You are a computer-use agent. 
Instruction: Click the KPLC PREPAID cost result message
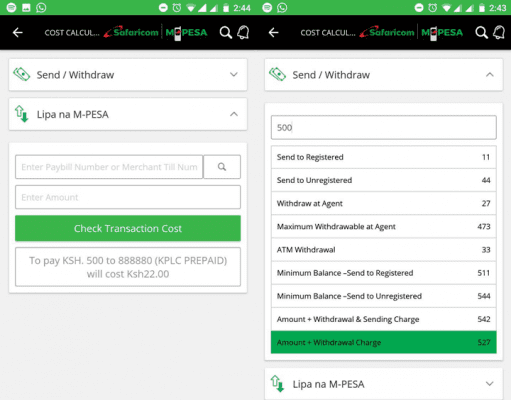coord(128,267)
